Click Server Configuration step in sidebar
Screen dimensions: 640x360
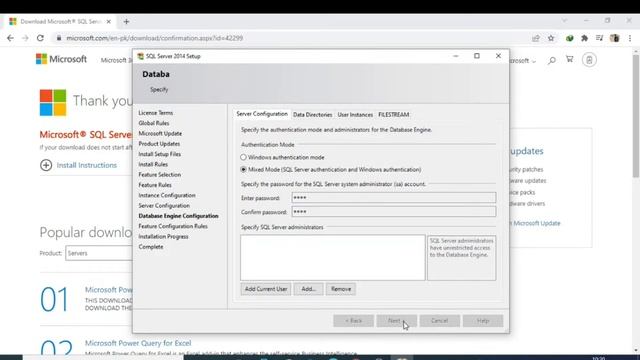[x=164, y=205]
